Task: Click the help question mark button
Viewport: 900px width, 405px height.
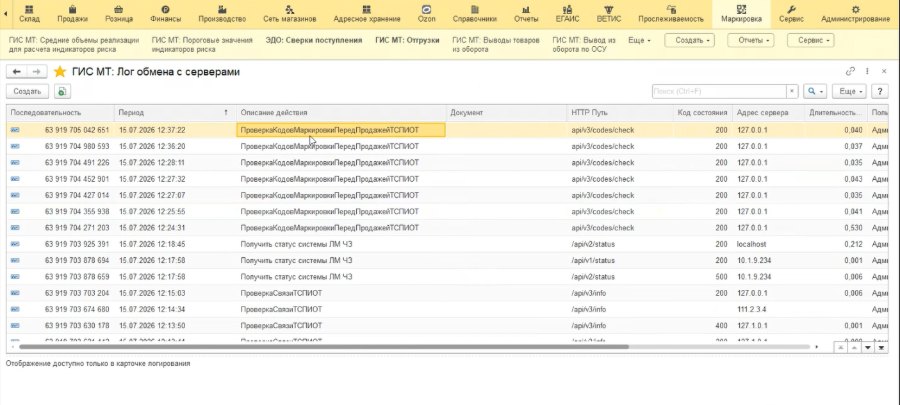Action: click(x=879, y=91)
